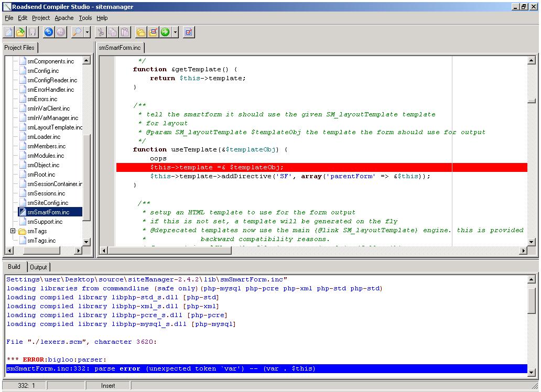541x392 pixels.
Task: Click the red highlighted error code line
Action: (321, 167)
